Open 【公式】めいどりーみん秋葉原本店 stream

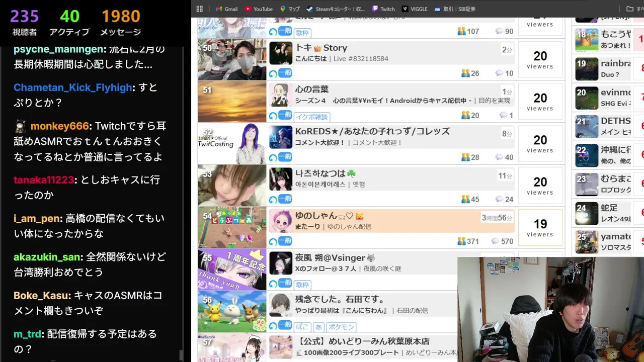362,341
